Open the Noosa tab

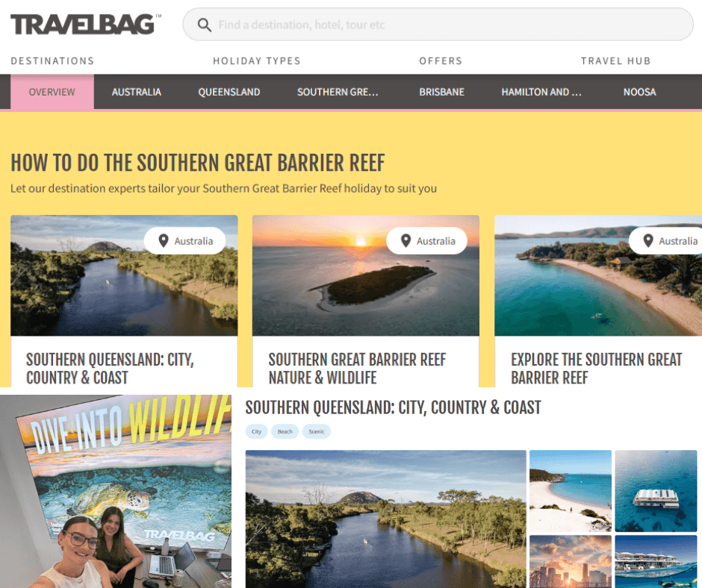pos(639,92)
